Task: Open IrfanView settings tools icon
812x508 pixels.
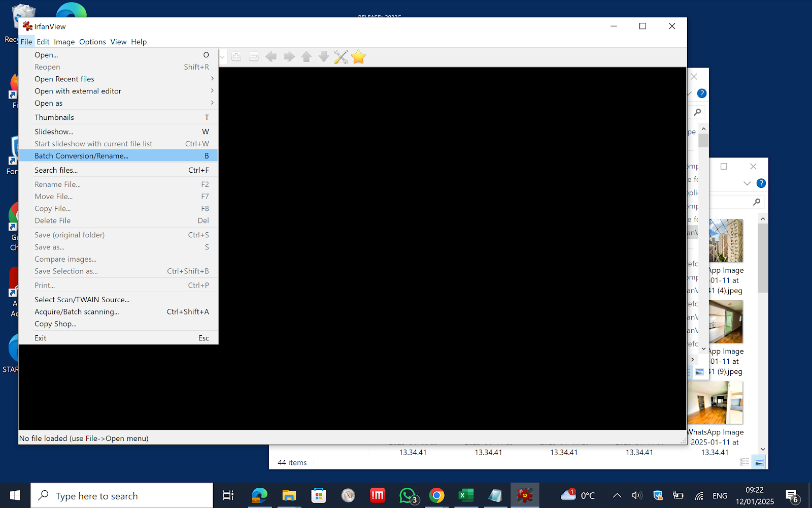Action: [341, 57]
